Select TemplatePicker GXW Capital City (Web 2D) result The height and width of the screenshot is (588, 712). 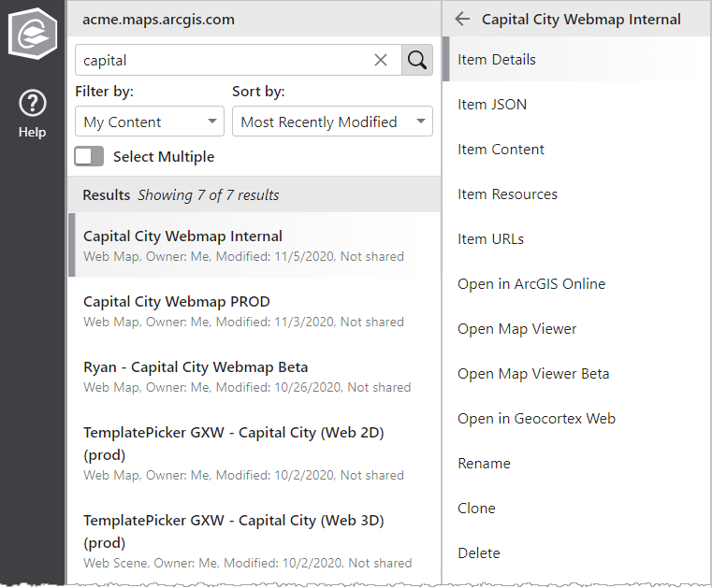254,452
